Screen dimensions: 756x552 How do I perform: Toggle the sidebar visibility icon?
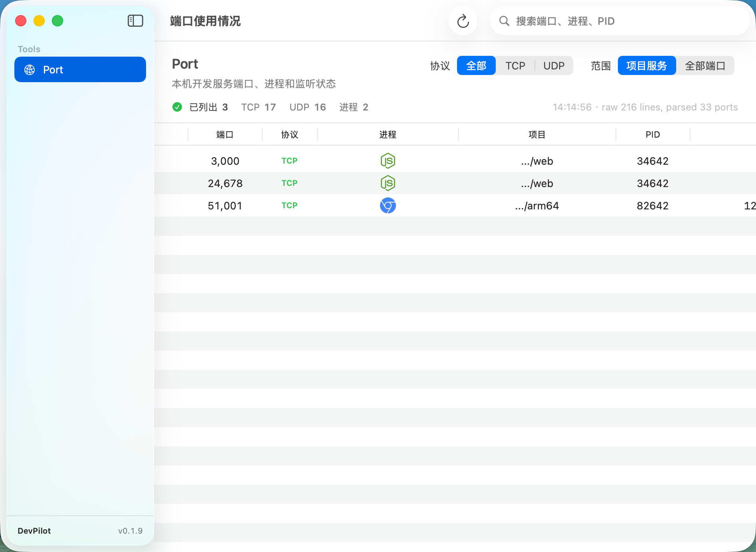point(135,21)
